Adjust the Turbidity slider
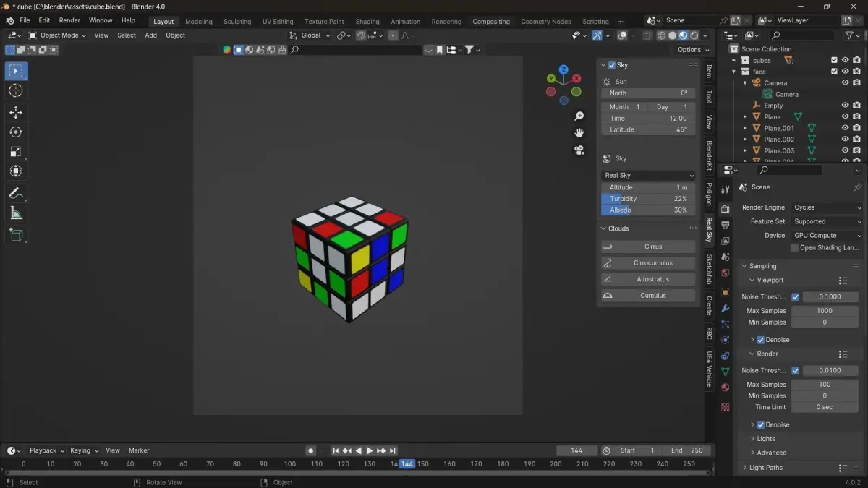The height and width of the screenshot is (488, 868). click(x=649, y=199)
